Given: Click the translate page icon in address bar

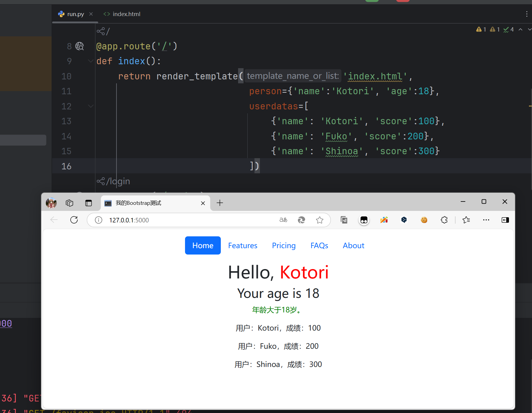Looking at the screenshot, I should [283, 220].
